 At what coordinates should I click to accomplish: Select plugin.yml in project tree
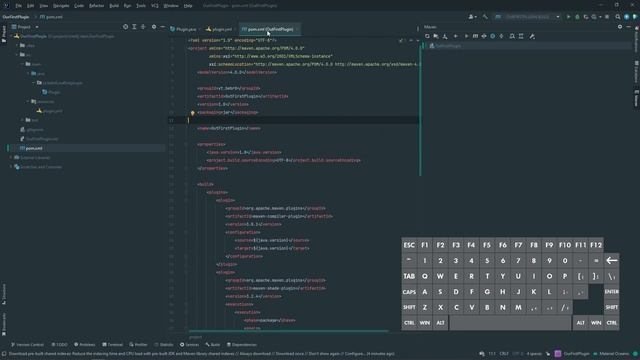[x=49, y=111]
